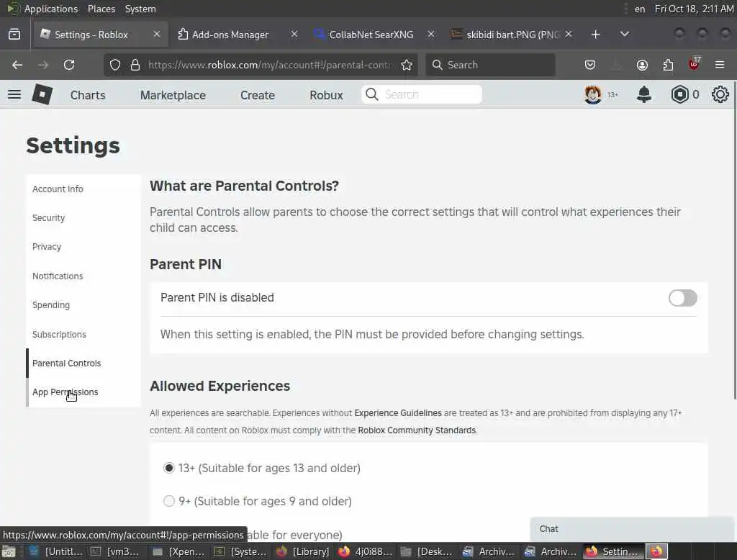Screen dimensions: 737x560
Task: Switch to the [Xpen... taskbar window
Action: pos(179,551)
